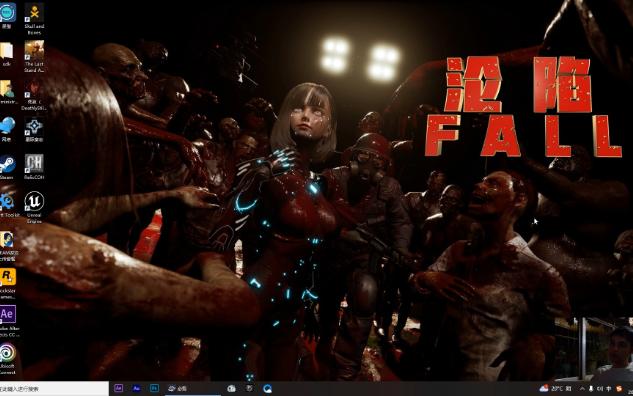Open the weather temperature widget in taskbar
633x396 pixels.
point(555,388)
